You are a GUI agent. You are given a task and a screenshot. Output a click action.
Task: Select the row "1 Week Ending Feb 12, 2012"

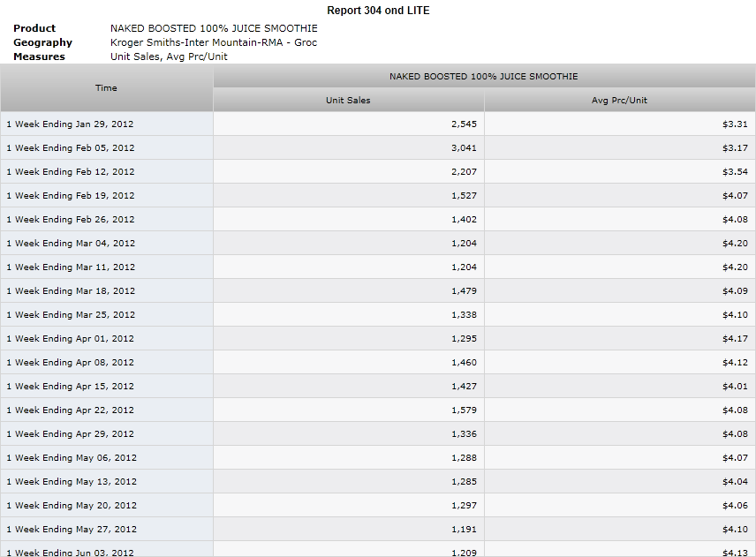[x=378, y=171]
